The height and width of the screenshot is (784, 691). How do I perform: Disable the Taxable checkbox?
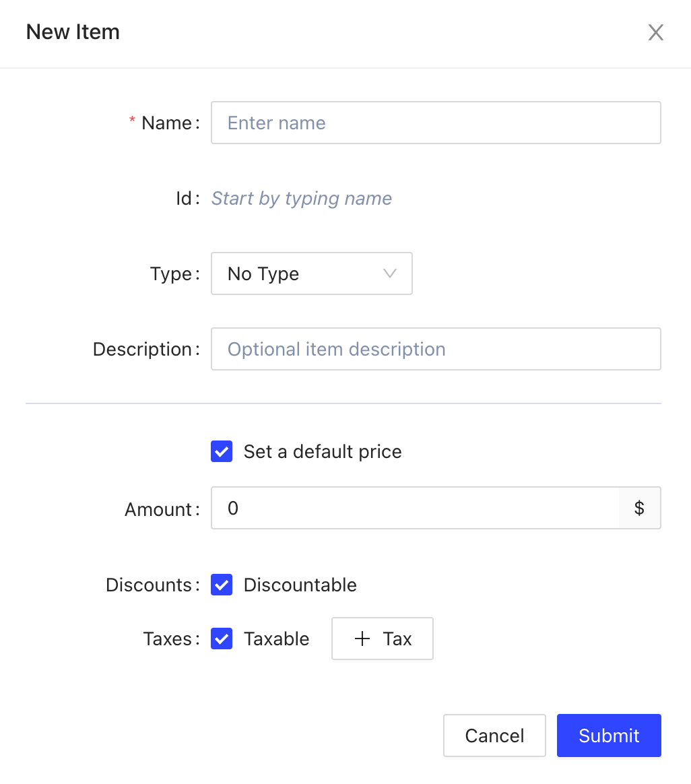[222, 639]
